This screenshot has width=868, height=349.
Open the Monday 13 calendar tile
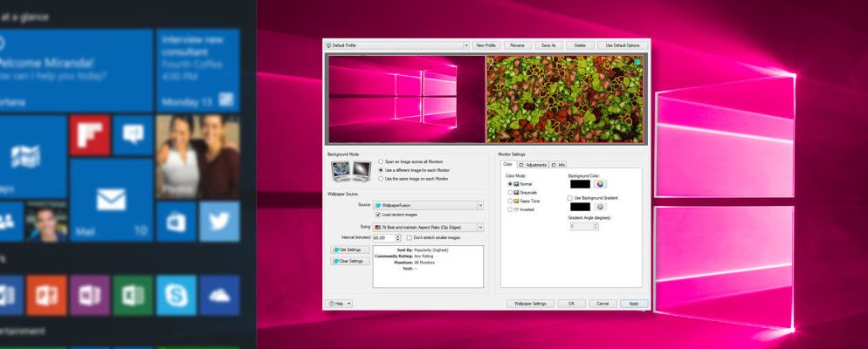[198, 71]
